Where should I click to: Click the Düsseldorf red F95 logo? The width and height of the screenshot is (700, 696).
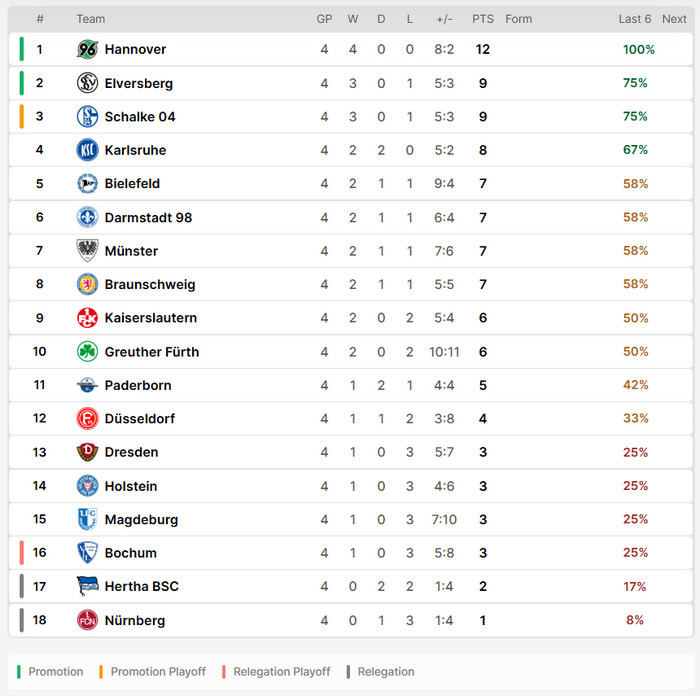tap(87, 419)
